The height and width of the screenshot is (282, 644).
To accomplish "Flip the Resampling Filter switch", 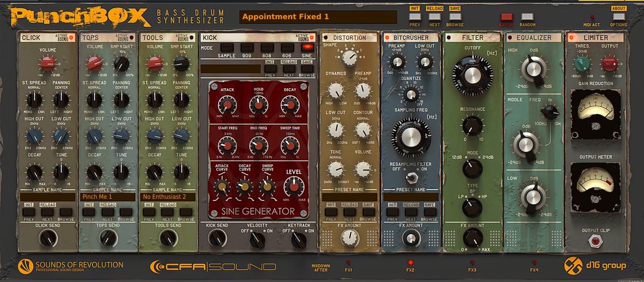I will pyautogui.click(x=411, y=178).
